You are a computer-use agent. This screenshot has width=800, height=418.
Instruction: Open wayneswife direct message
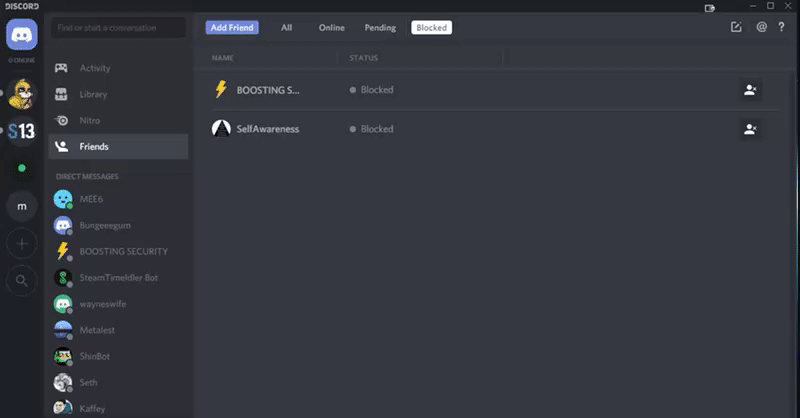click(x=118, y=304)
